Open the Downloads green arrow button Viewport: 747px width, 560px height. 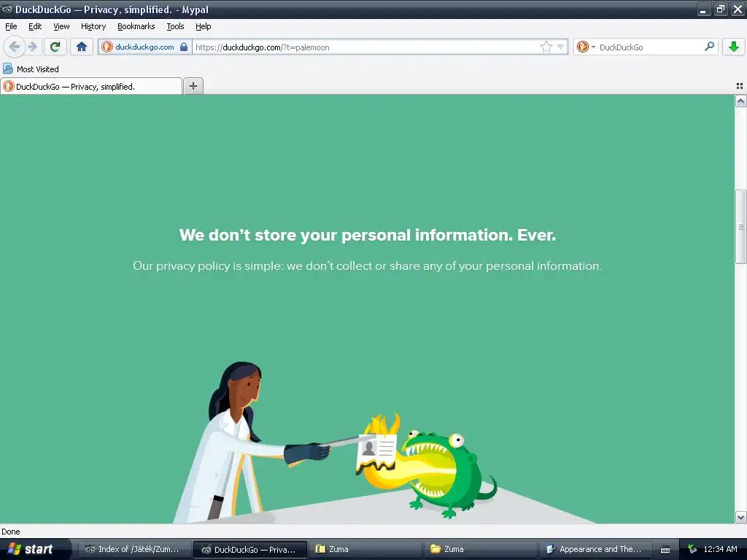[x=734, y=47]
